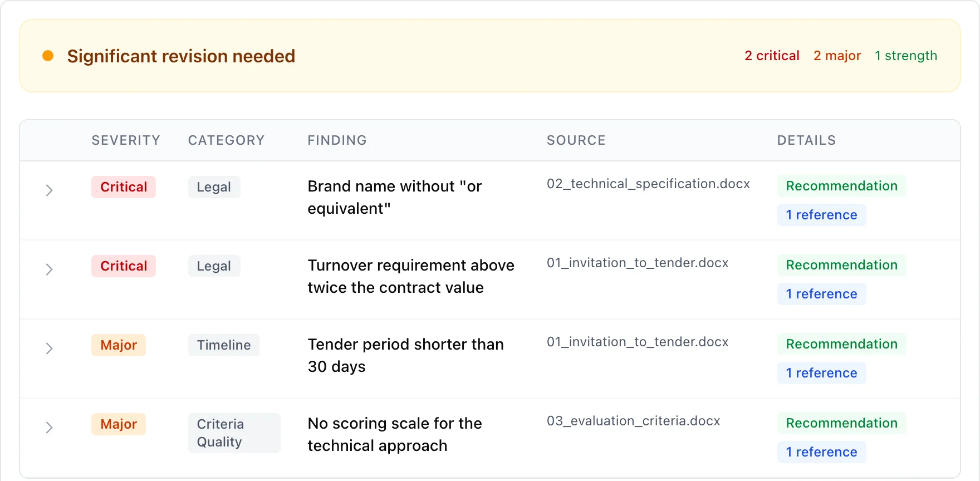The height and width of the screenshot is (481, 980).
Task: Click Legal category tag on Turnover row
Action: coord(214,266)
